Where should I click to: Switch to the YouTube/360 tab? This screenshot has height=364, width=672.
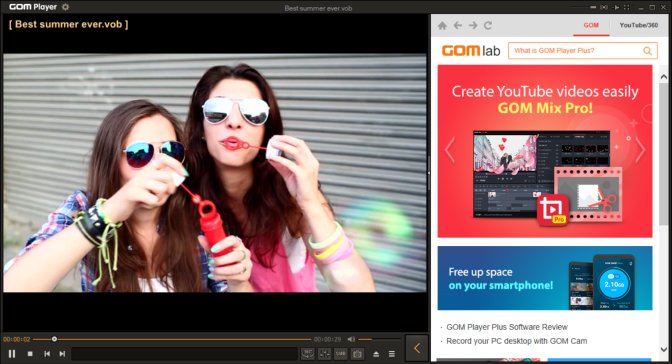point(639,25)
